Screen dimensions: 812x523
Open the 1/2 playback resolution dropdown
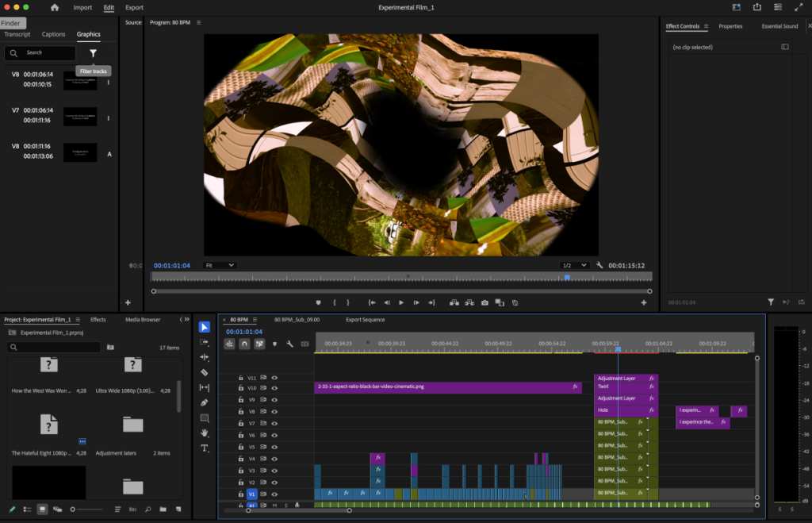[x=574, y=265]
